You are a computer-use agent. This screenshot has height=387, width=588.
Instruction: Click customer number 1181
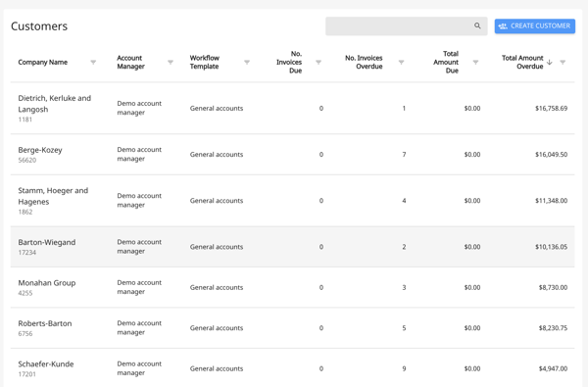click(x=25, y=120)
